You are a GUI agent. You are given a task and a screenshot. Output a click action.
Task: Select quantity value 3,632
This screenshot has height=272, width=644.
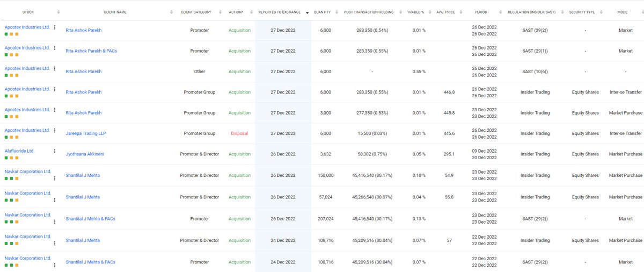325,154
